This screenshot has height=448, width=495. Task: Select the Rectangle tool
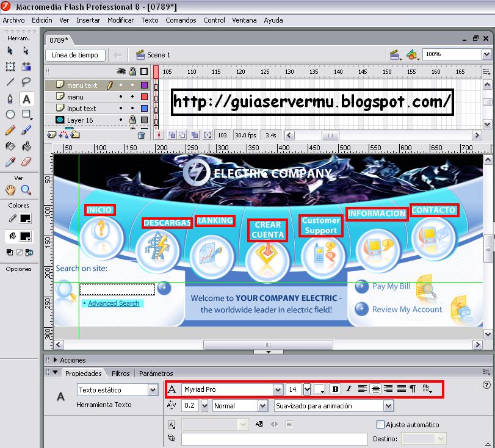point(26,114)
